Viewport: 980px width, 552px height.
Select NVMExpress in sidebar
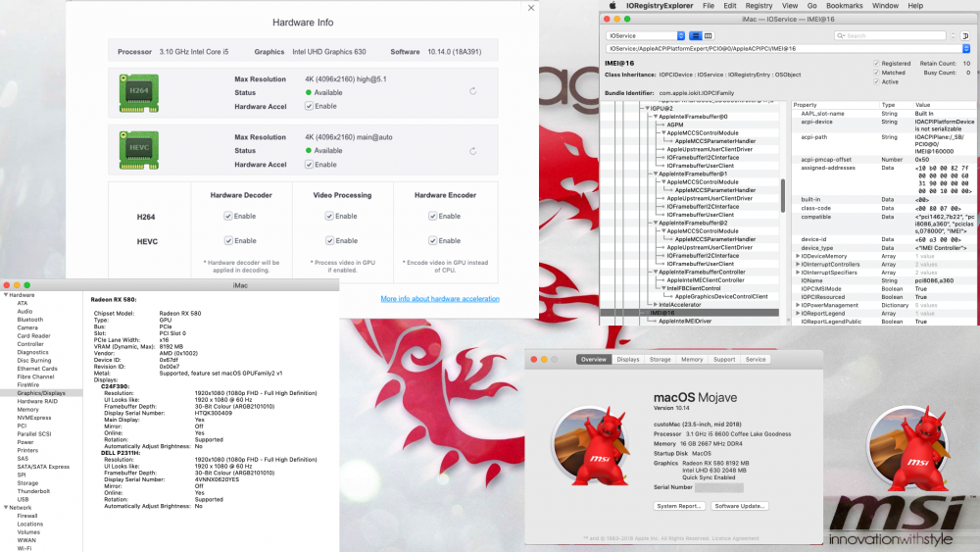coord(33,418)
